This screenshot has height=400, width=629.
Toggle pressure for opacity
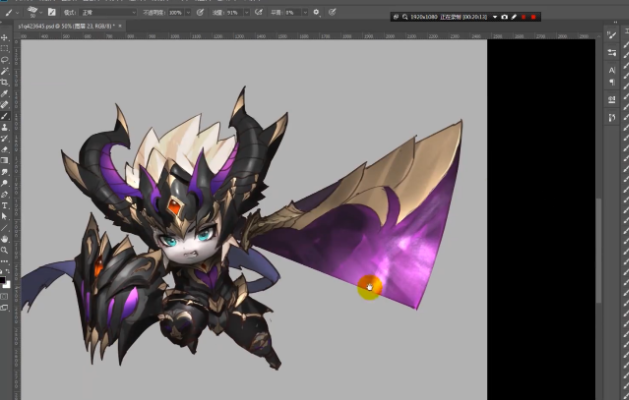point(200,12)
